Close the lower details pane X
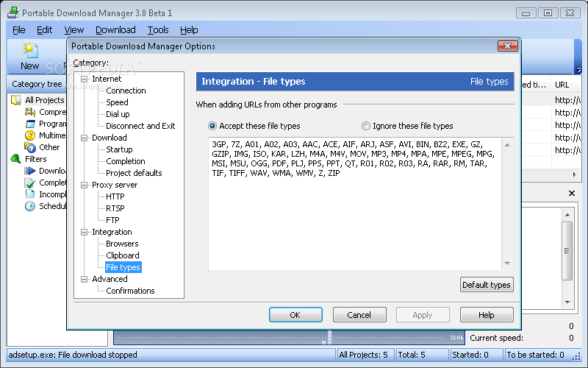Image resolution: width=588 pixels, height=368 pixels. [572, 193]
